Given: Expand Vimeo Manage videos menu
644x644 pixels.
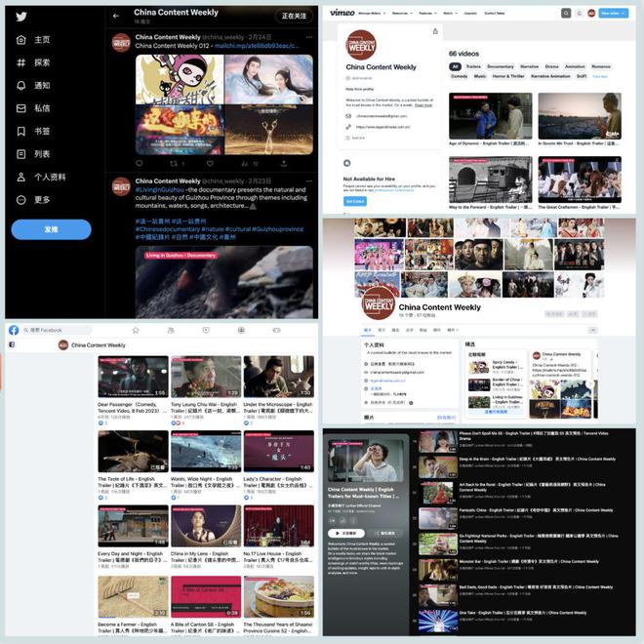Looking at the screenshot, I should [x=372, y=13].
